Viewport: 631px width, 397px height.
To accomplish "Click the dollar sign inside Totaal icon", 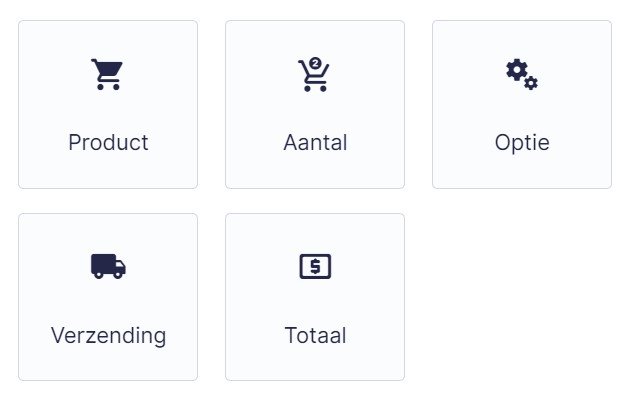I will 316,266.
